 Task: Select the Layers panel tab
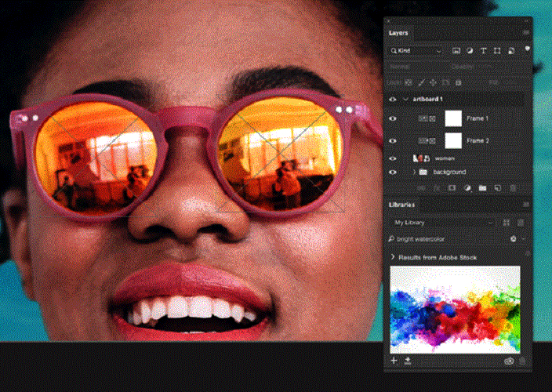click(400, 33)
